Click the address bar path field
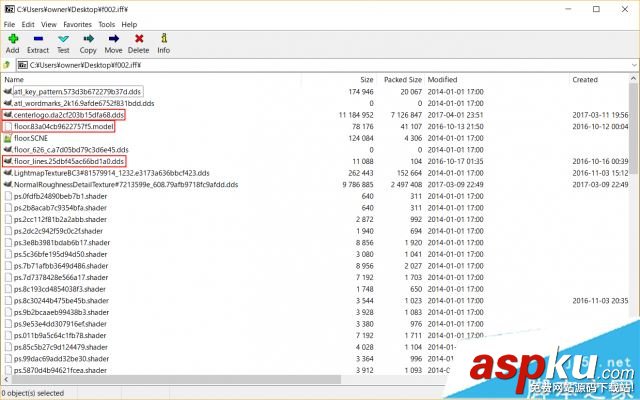The width and height of the screenshot is (640, 400). [329, 65]
